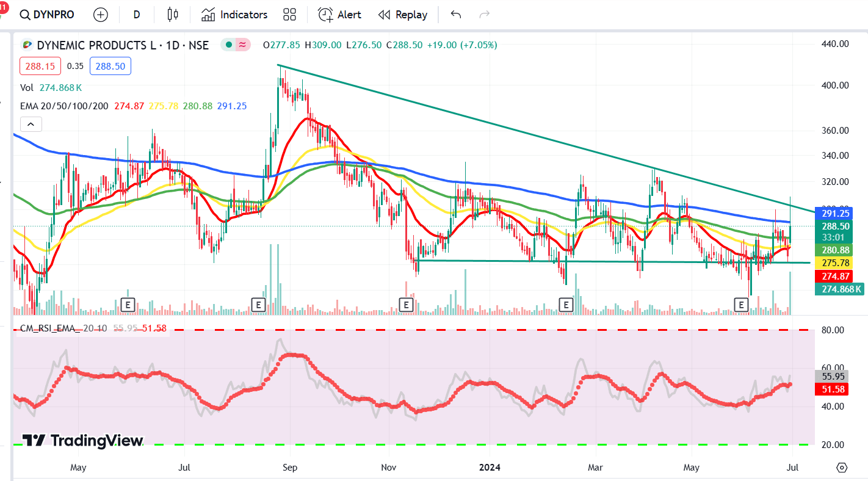868x481 pixels.
Task: Click the green market status dot
Action: 228,45
